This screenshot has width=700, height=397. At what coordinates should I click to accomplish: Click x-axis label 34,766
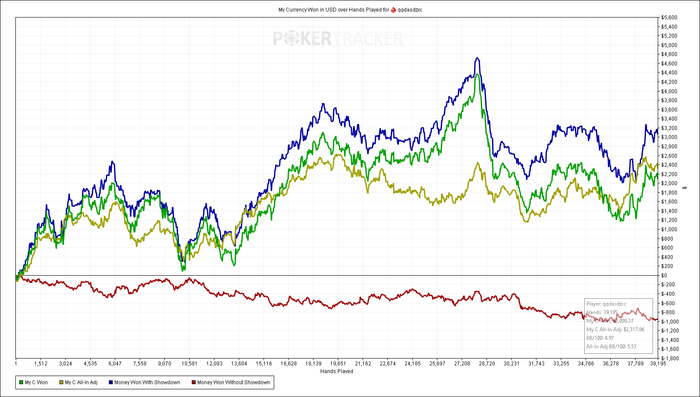click(x=586, y=364)
